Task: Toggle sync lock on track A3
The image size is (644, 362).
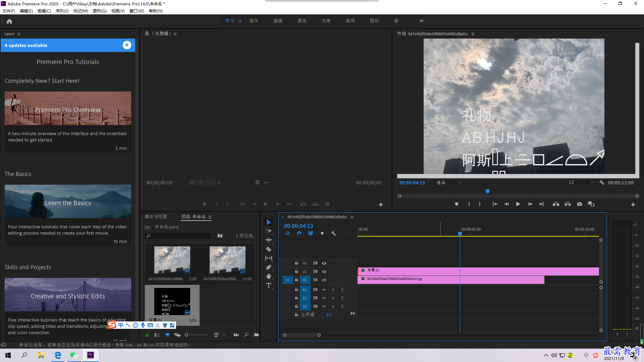Action: pyautogui.click(x=315, y=306)
